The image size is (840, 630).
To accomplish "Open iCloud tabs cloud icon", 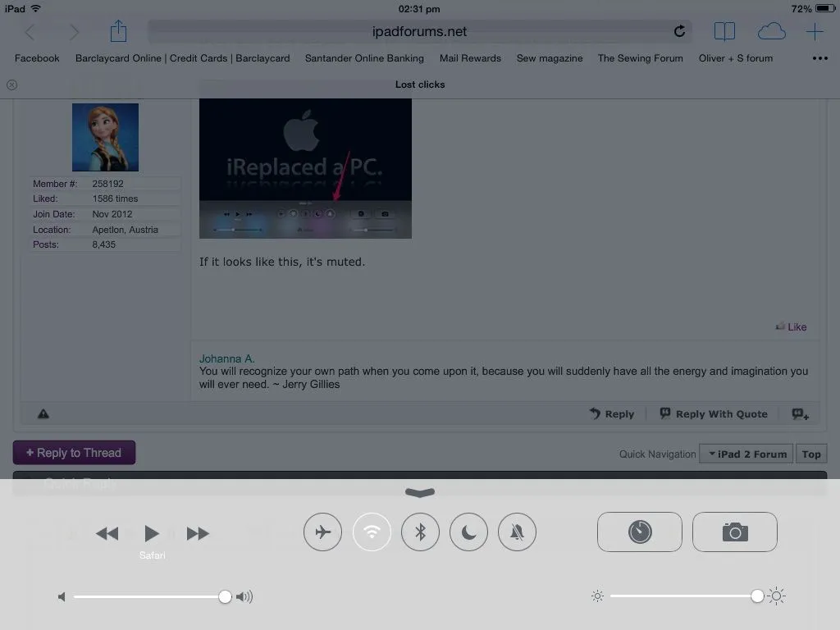I will [x=771, y=32].
